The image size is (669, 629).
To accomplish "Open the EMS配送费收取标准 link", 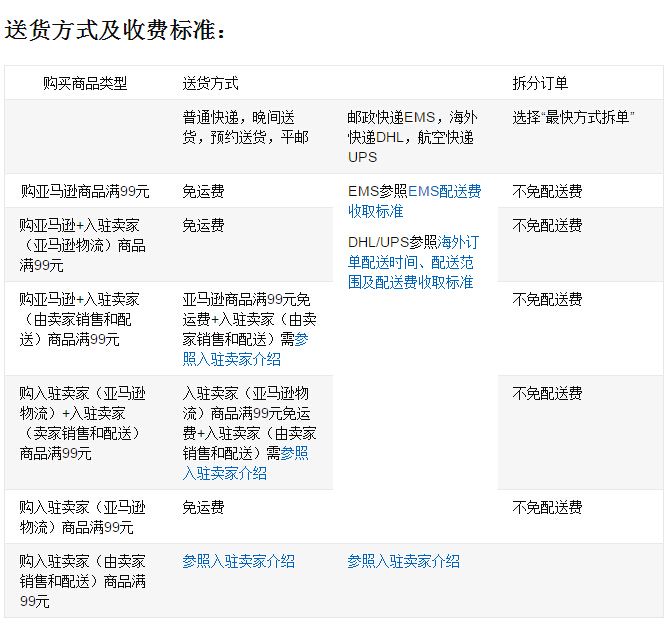I will pyautogui.click(x=414, y=201).
